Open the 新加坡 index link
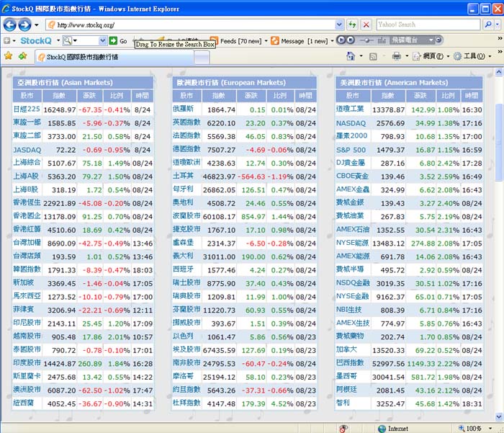 pyautogui.click(x=24, y=282)
